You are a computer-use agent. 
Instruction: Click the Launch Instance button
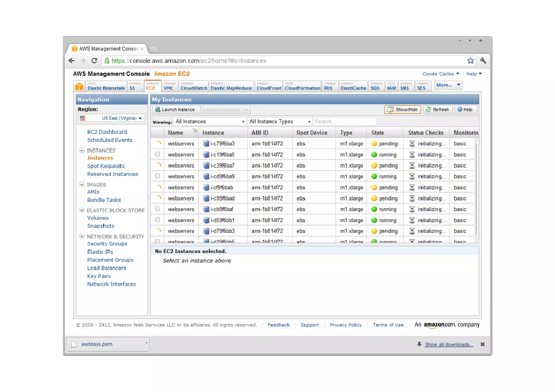[x=176, y=110]
